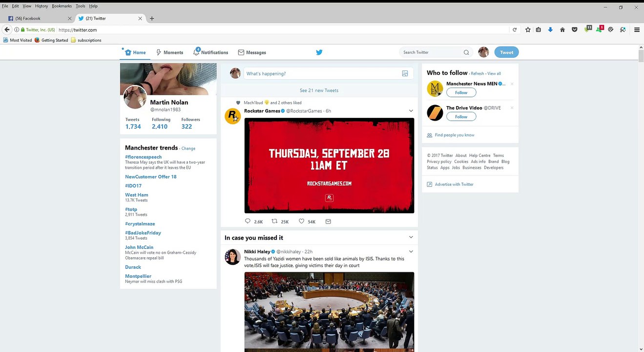Image resolution: width=644 pixels, height=352 pixels.
Task: Open a new browser tab
Action: pos(152,19)
